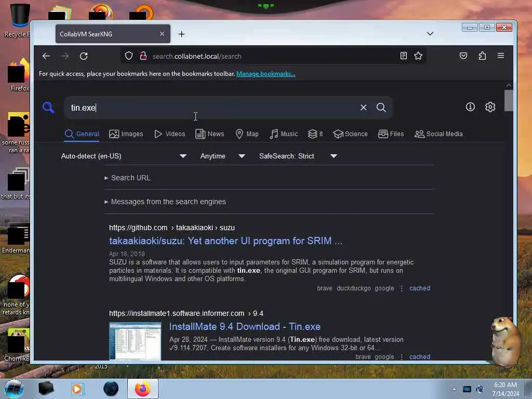Toggle reader view icon in address bar
Screen dimensions: 532x399
coord(403,56)
